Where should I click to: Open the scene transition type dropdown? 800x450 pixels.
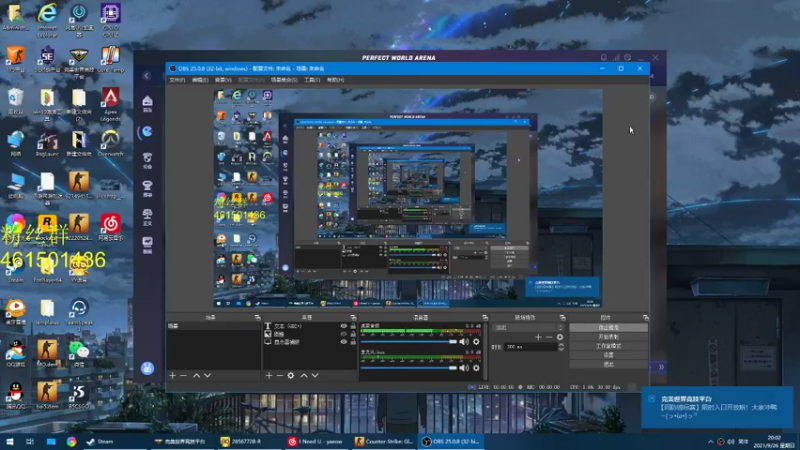click(x=529, y=328)
